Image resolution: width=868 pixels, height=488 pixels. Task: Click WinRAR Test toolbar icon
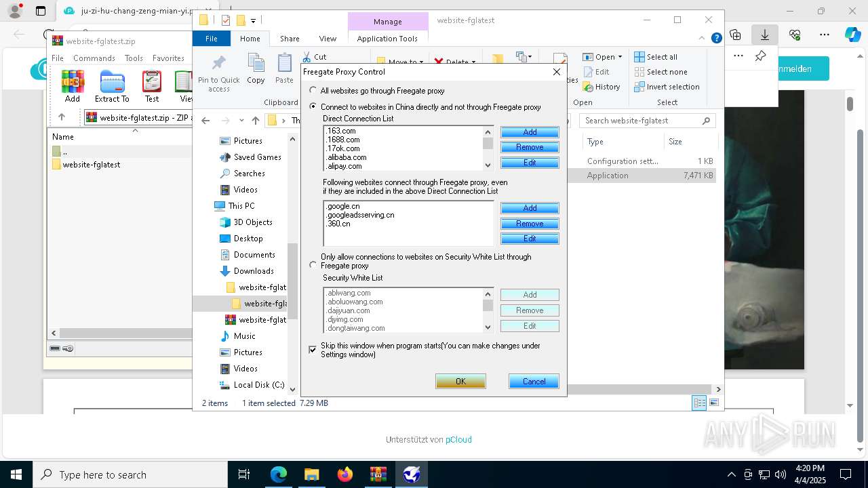(152, 86)
